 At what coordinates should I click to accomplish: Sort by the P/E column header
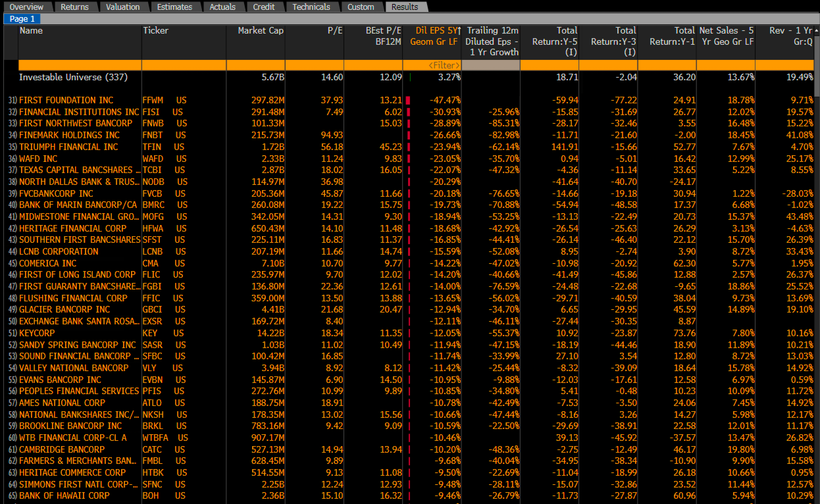315,42
